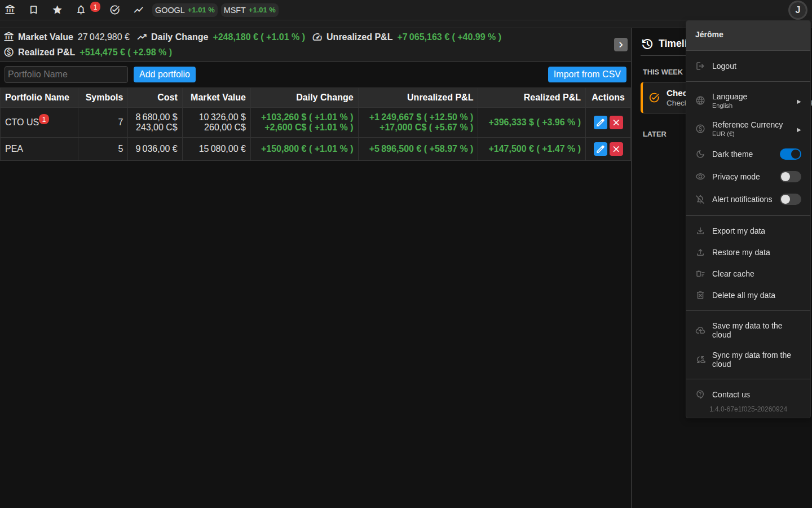Open the CTO US portfolio row name
The width and height of the screenshot is (812, 508).
(22, 122)
